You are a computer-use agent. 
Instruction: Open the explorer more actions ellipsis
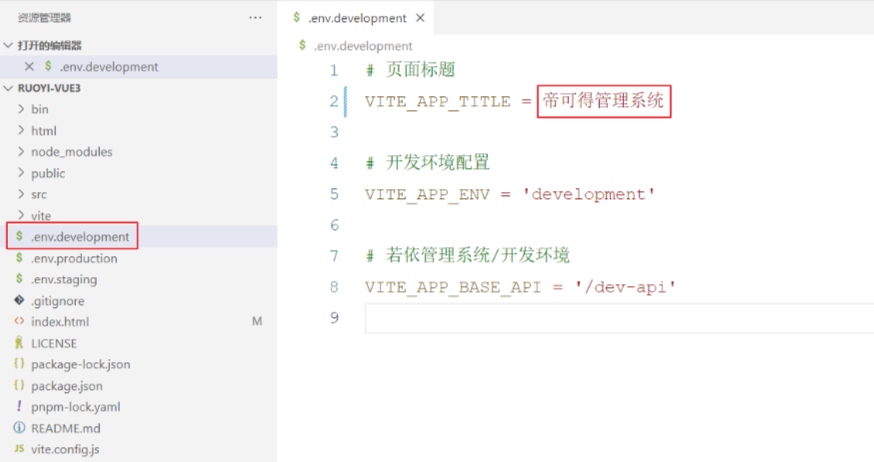[256, 18]
